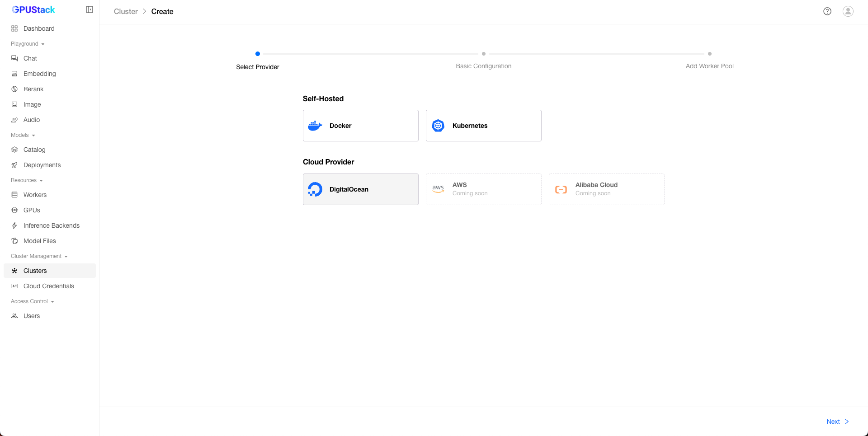The height and width of the screenshot is (436, 868).
Task: Open the help question mark icon
Action: (827, 11)
